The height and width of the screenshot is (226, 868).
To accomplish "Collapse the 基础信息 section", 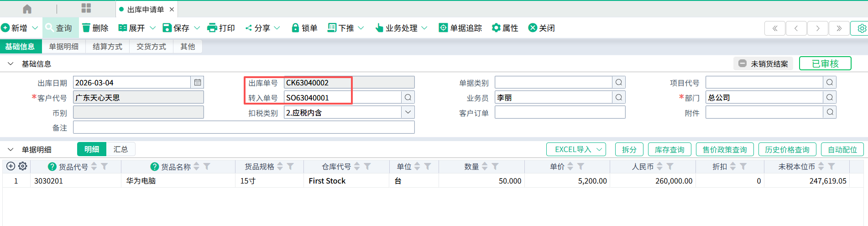I will (10, 64).
